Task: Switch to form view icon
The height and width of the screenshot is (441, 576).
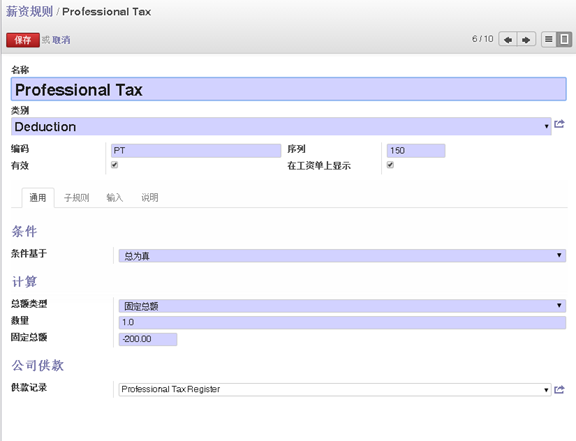Action: point(564,39)
